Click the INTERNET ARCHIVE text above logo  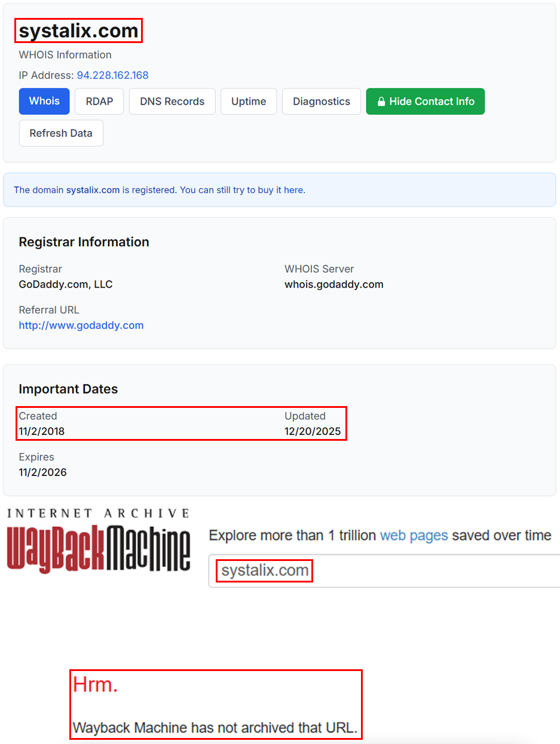point(99,513)
